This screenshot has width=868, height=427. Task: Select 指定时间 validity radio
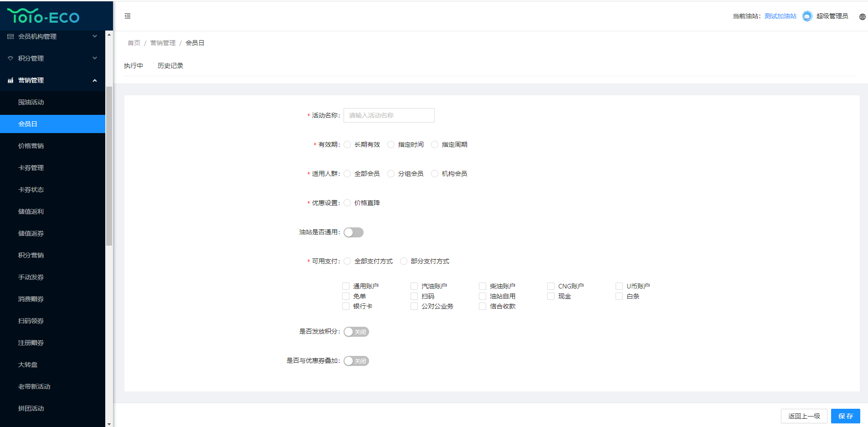[391, 144]
